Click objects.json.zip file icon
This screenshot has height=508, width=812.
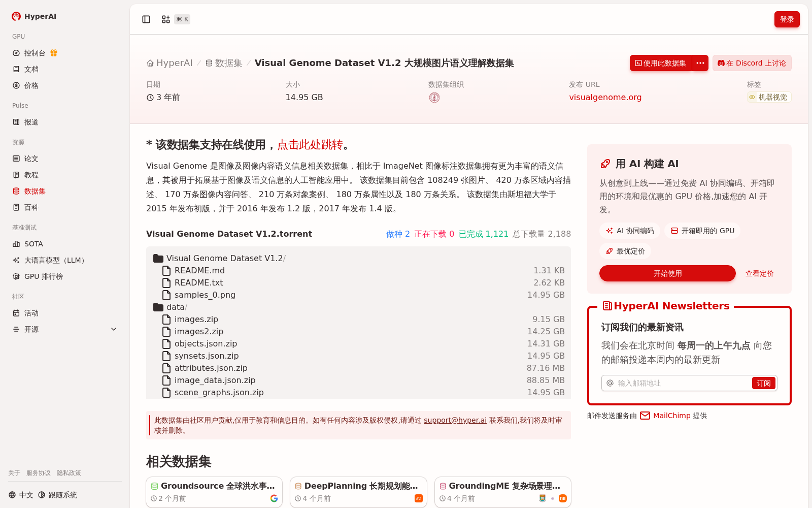click(x=166, y=343)
